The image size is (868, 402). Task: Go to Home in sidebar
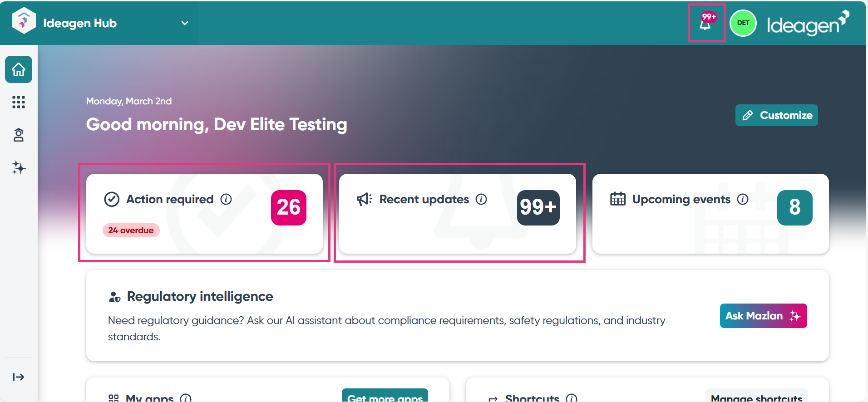(x=19, y=69)
